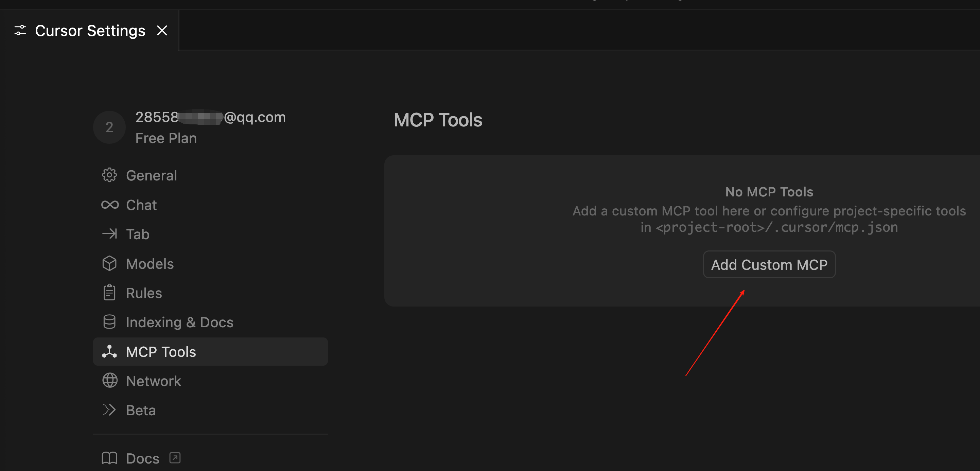Viewport: 980px width, 471px height.
Task: Click the Docs book icon
Action: pos(109,458)
